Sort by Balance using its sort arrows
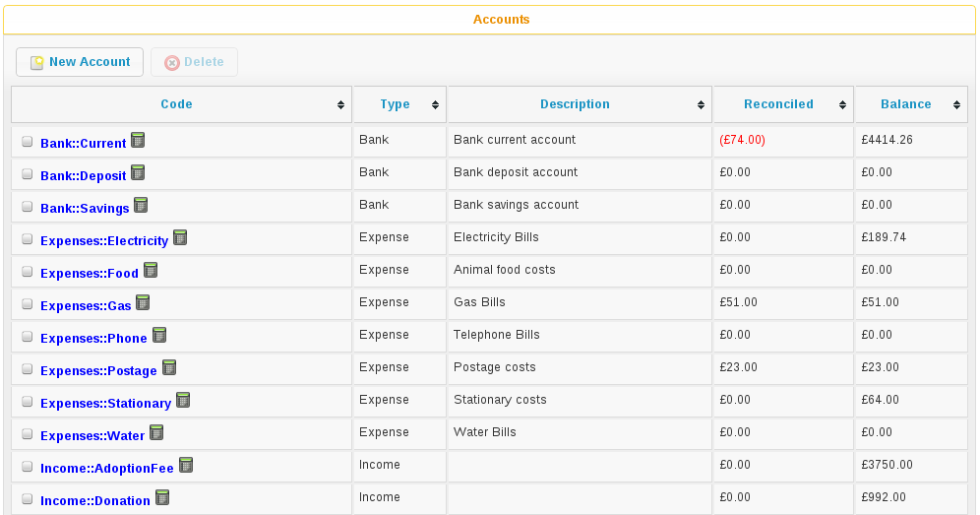 955,105
